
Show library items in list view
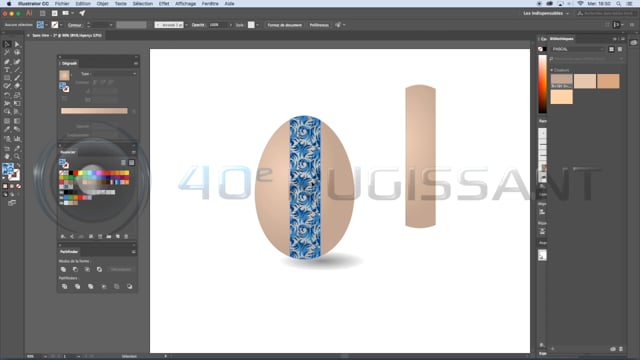tap(620, 49)
